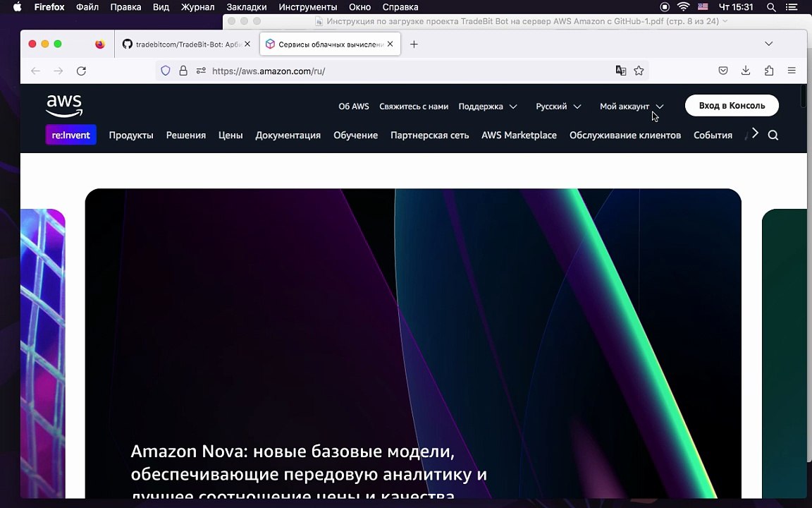
Task: Click screen recording status icon
Action: click(x=665, y=7)
